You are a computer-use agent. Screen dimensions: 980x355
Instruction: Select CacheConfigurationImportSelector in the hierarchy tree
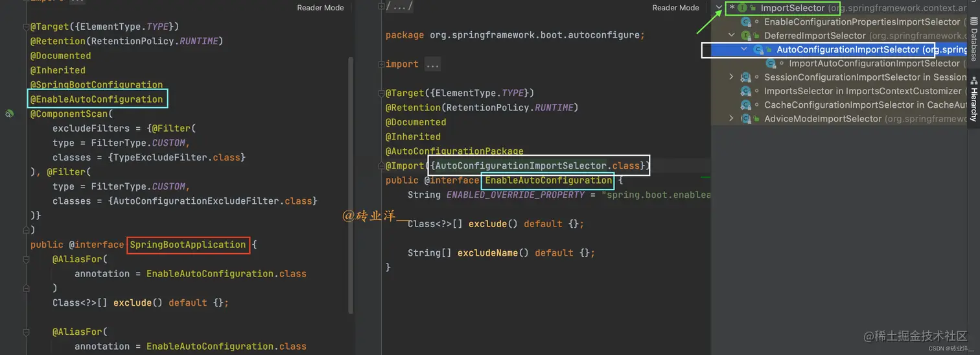839,104
